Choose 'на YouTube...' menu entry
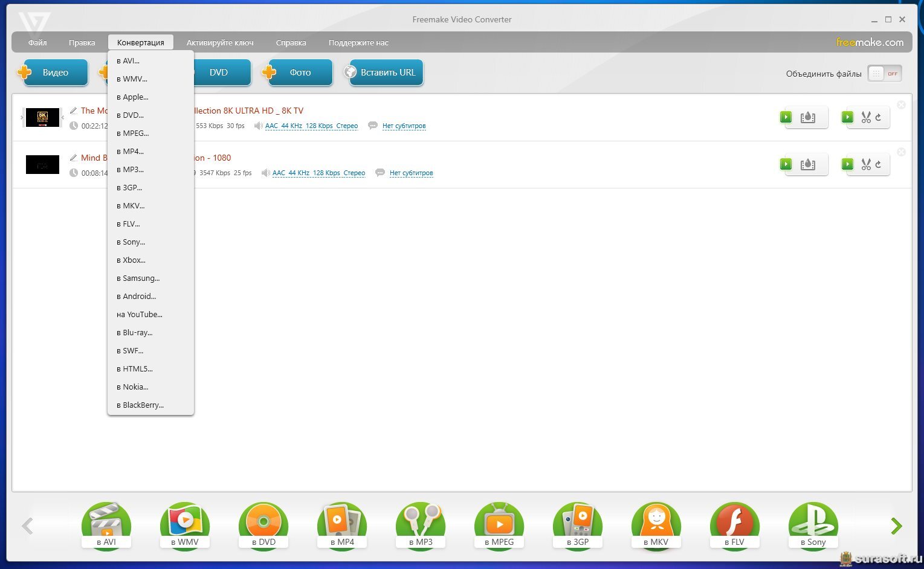This screenshot has height=569, width=924. point(150,314)
